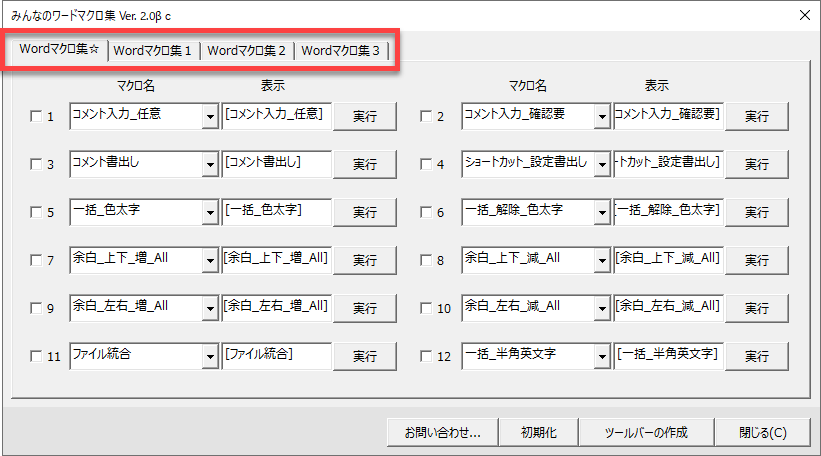Open the ショートカット_設定書出し dropdown list
The width and height of the screenshot is (821, 456).
tap(602, 165)
